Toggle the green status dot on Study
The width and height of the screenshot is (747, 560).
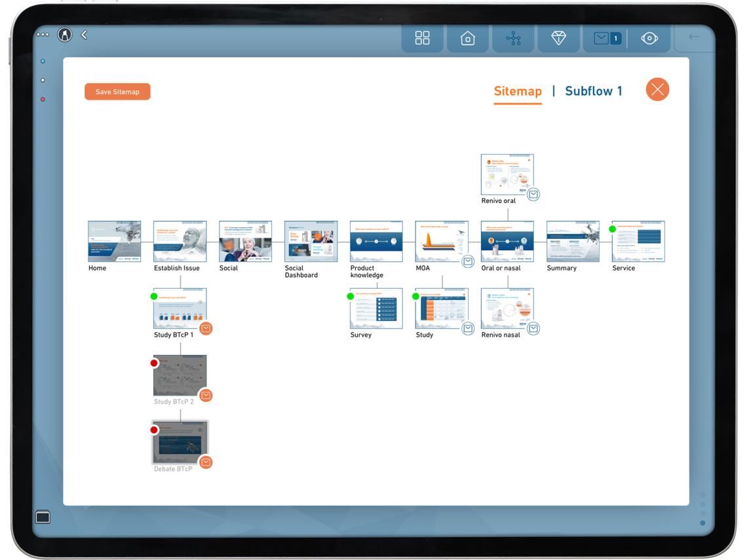tap(416, 296)
